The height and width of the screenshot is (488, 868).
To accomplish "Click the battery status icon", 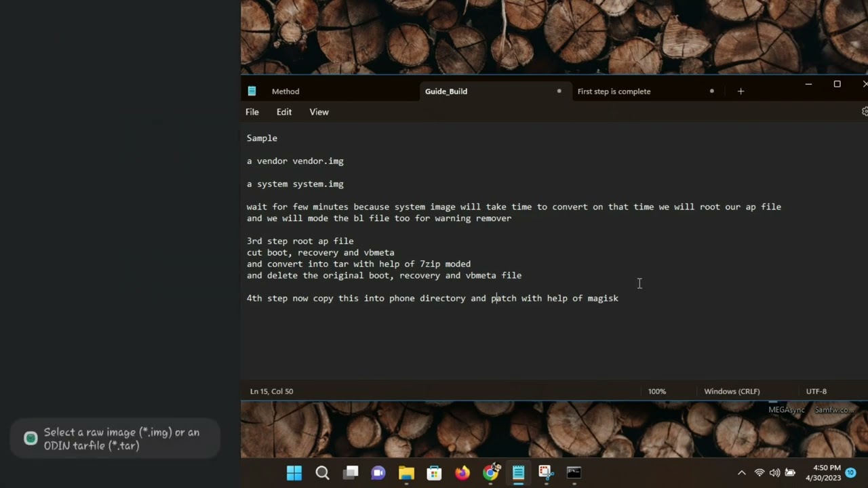I will click(x=790, y=473).
